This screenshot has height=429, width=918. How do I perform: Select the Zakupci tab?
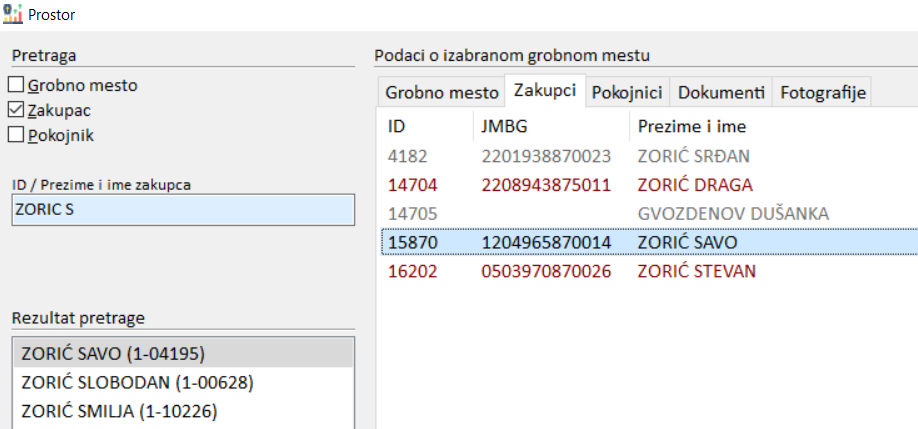point(544,91)
